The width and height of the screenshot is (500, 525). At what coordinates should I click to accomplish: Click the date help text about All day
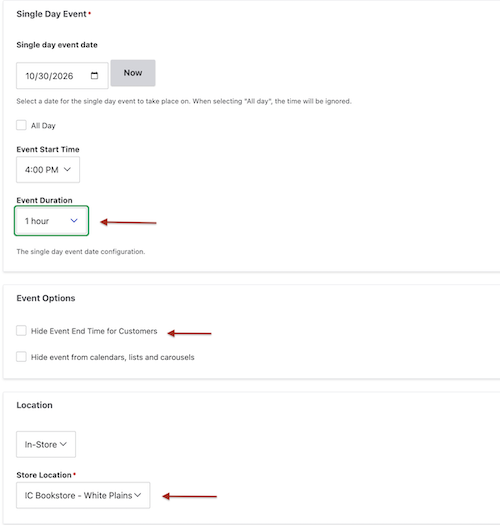184,101
